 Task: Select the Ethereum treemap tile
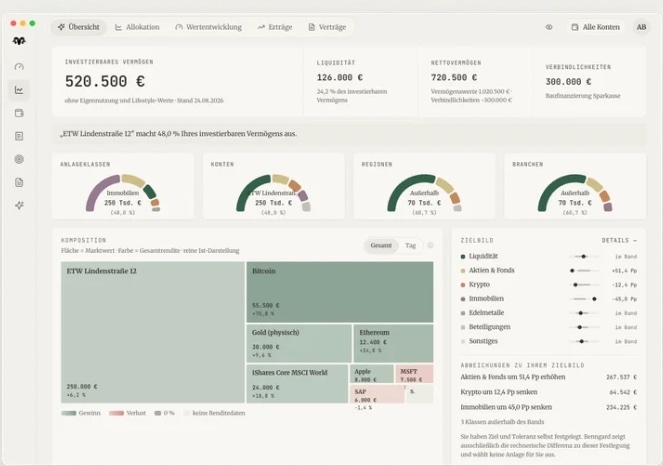(394, 343)
